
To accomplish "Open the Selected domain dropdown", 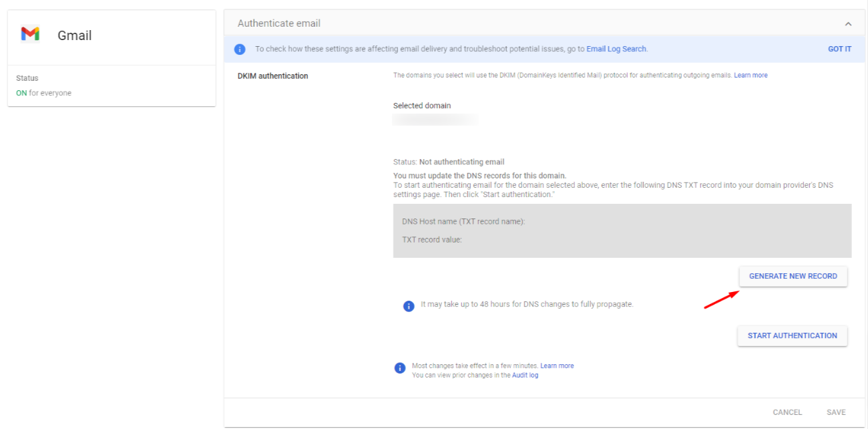I will (x=435, y=120).
